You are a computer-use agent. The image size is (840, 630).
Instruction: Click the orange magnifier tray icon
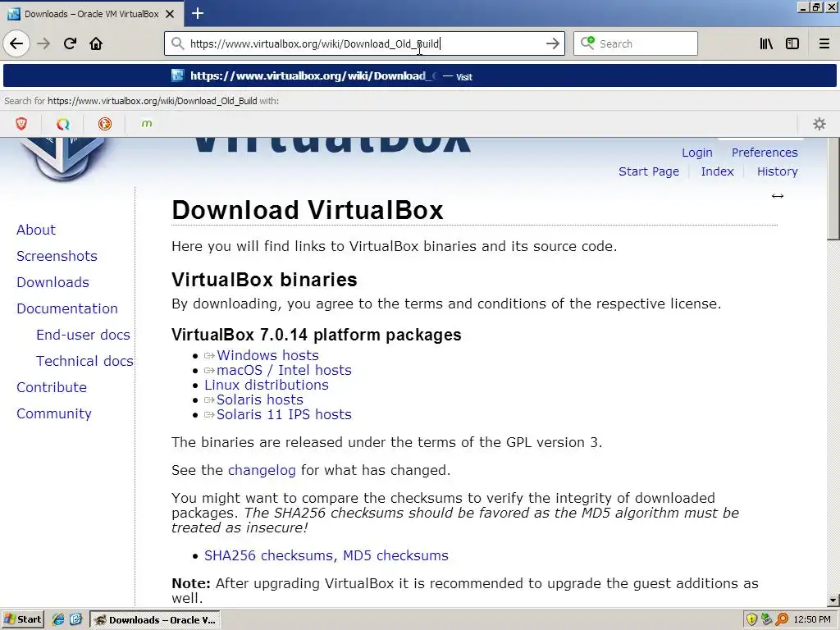(x=782, y=620)
